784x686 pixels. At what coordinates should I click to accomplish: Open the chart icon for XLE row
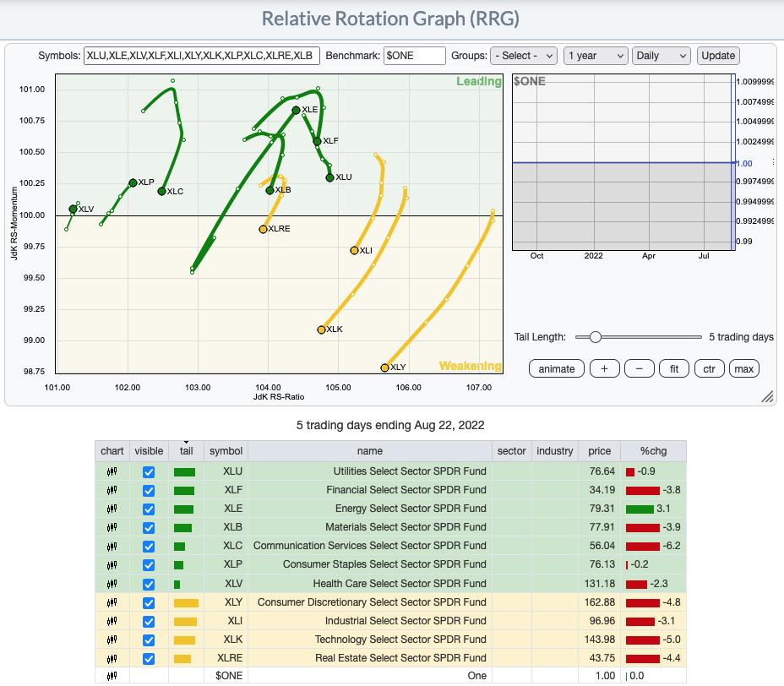coord(112,509)
